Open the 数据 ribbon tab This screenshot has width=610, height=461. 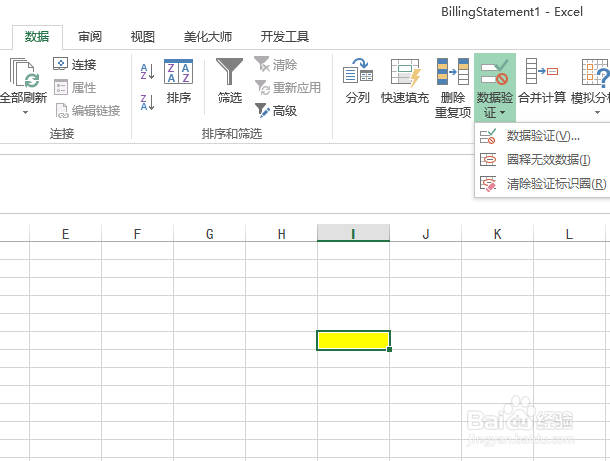tap(37, 37)
